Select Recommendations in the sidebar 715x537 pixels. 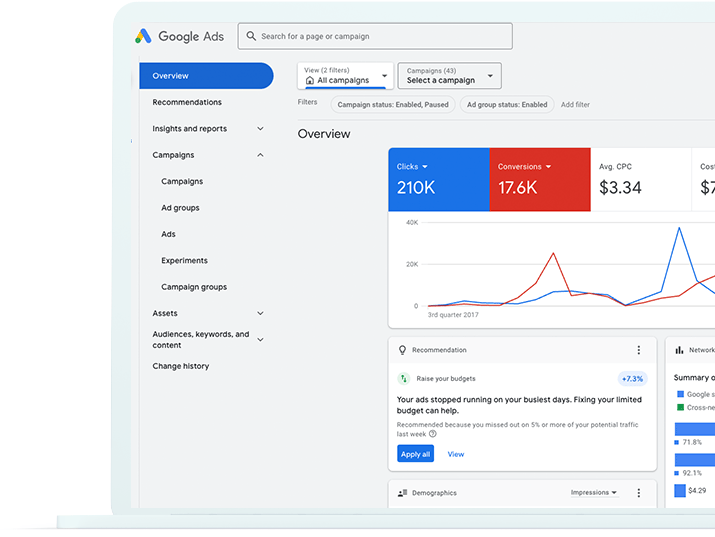pos(187,102)
